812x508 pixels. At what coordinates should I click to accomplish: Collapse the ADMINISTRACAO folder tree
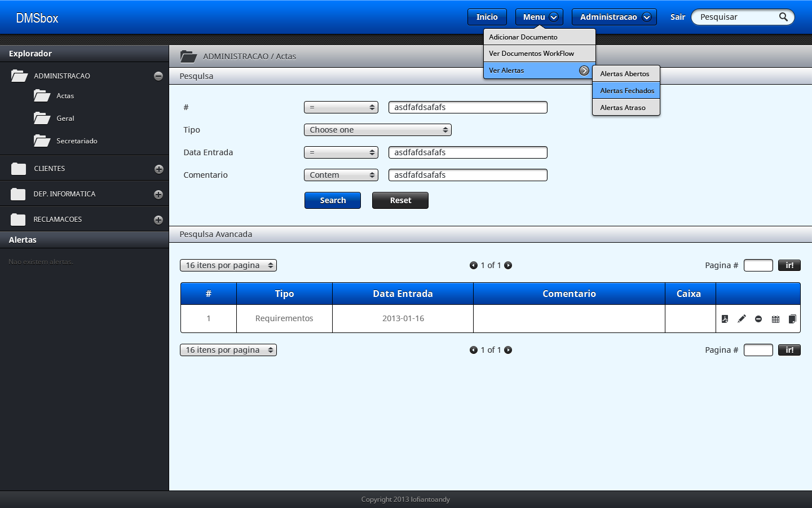(x=158, y=76)
